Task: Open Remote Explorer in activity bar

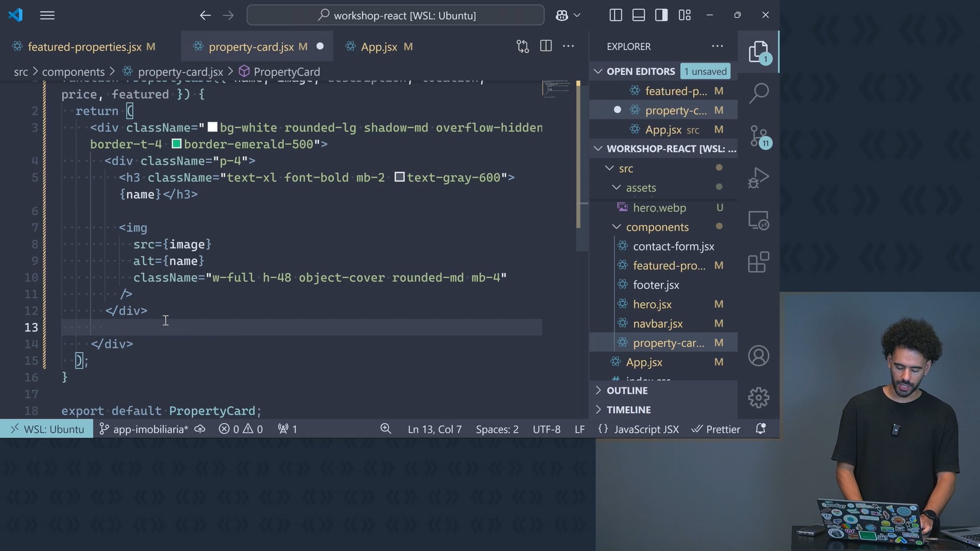Action: [758, 220]
